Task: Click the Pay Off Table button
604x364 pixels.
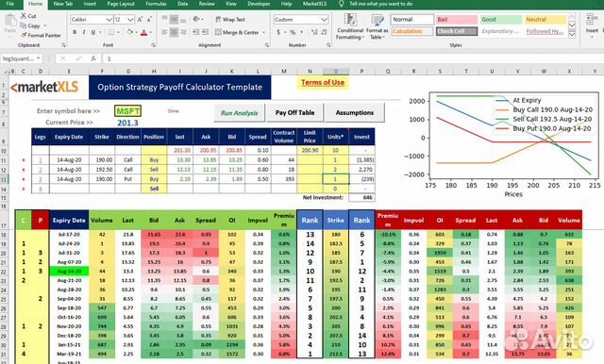Action: click(294, 113)
